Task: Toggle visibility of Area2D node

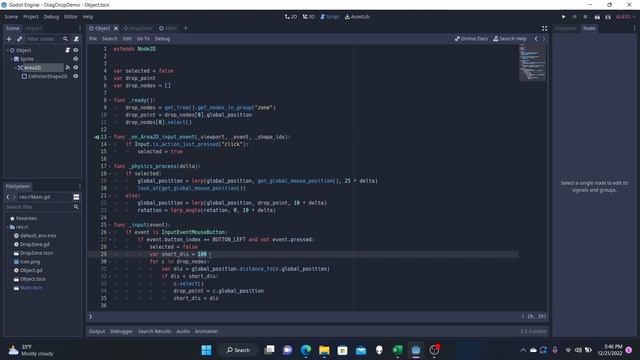Action: 76,67
